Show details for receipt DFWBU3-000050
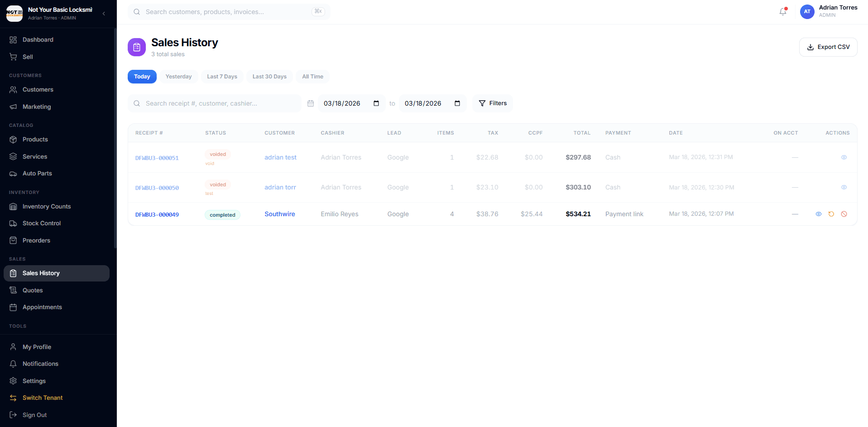 (844, 187)
